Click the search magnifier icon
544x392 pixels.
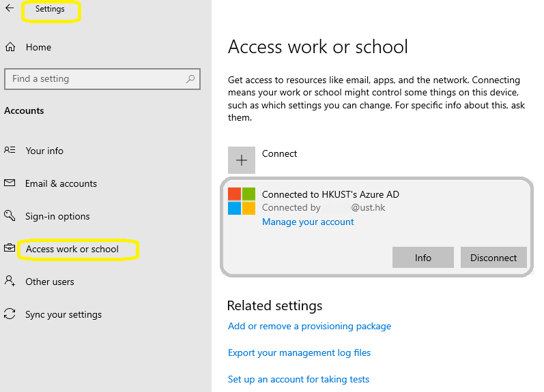(x=190, y=79)
